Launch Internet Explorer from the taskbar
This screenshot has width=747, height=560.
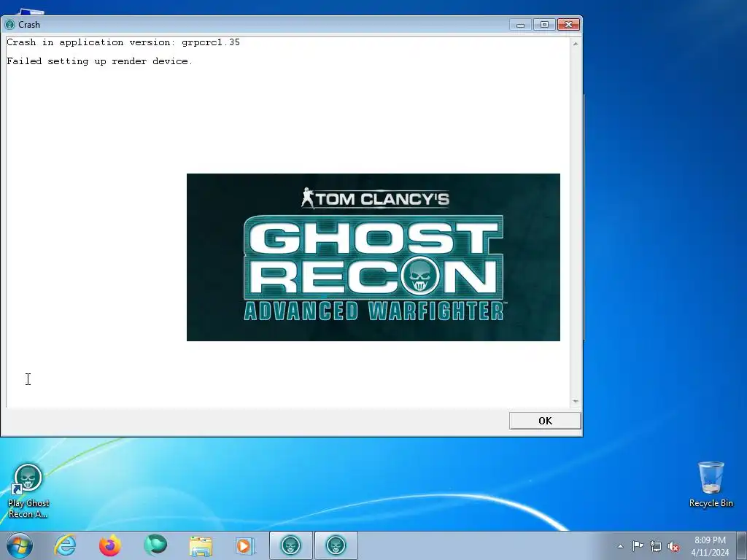click(x=65, y=545)
